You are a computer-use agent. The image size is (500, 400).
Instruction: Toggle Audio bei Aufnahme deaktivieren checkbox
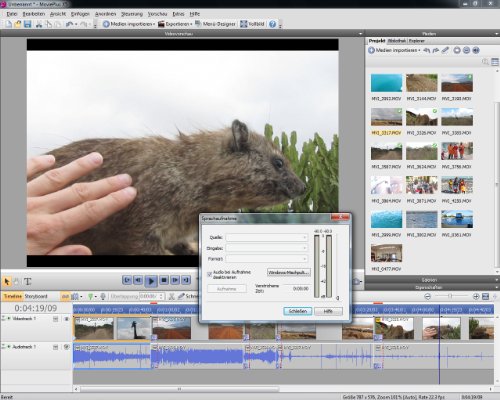point(209,274)
